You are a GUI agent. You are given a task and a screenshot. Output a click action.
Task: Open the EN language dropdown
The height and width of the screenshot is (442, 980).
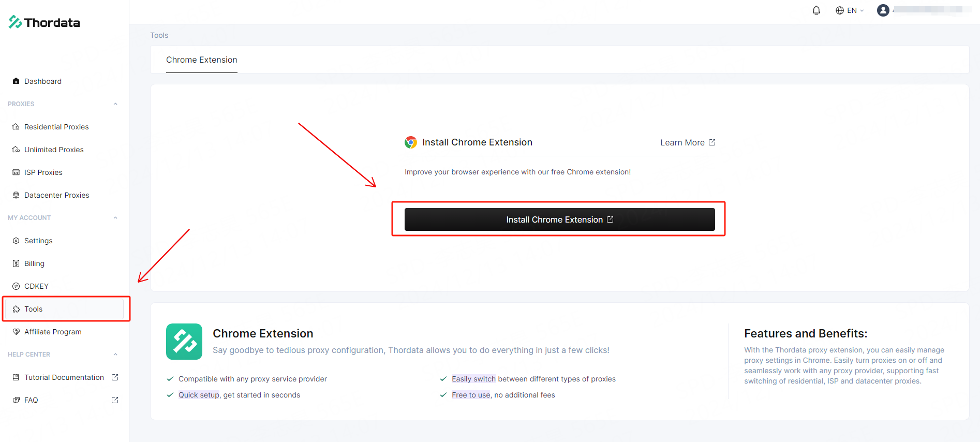click(850, 10)
